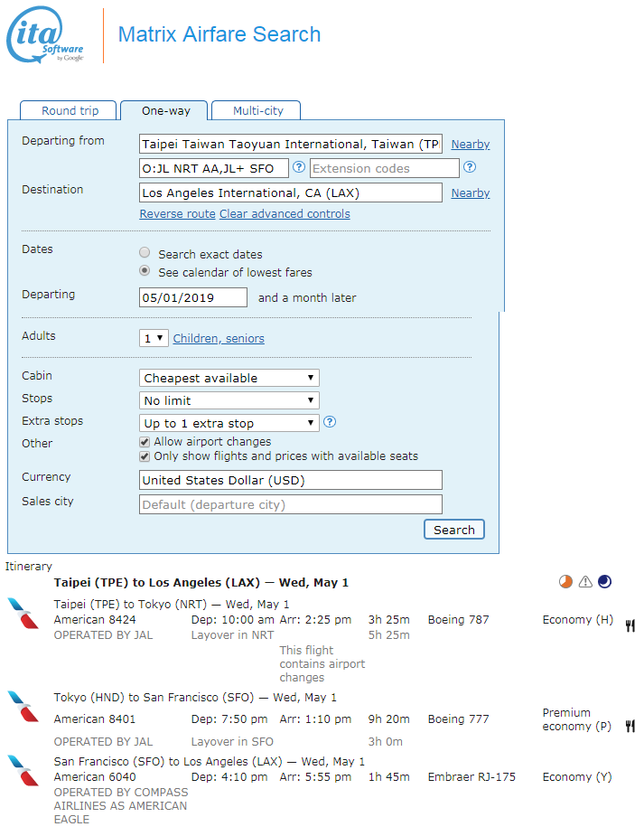Click 'Dep: 10:00 am' departure time
Image resolution: width=644 pixels, height=836 pixels.
click(233, 619)
